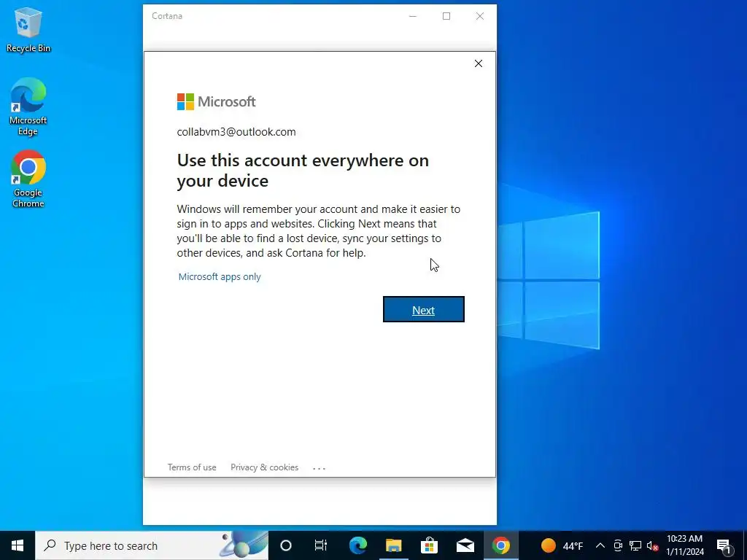Select Microsoft Edge desktop shortcut
The image size is (747, 560).
pyautogui.click(x=28, y=107)
